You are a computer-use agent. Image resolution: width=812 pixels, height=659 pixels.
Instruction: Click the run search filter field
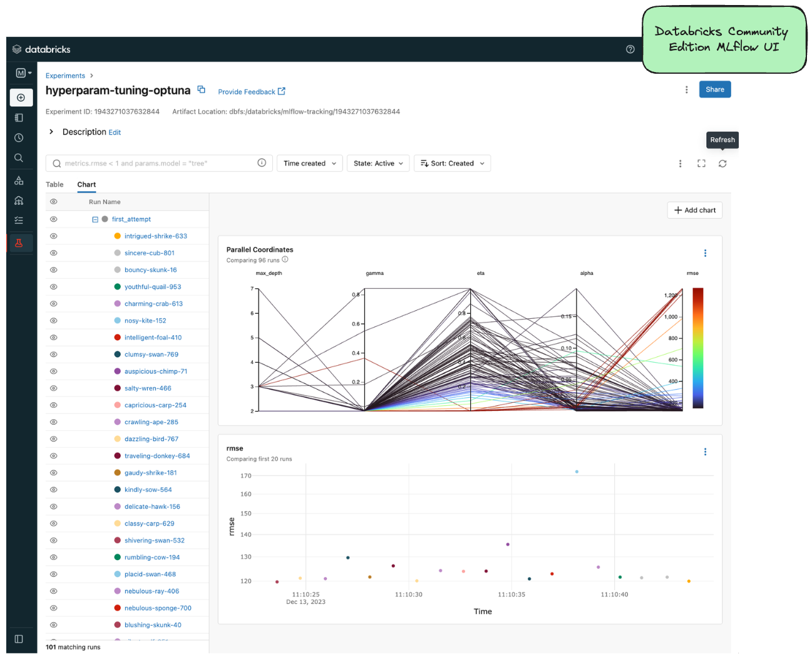159,163
